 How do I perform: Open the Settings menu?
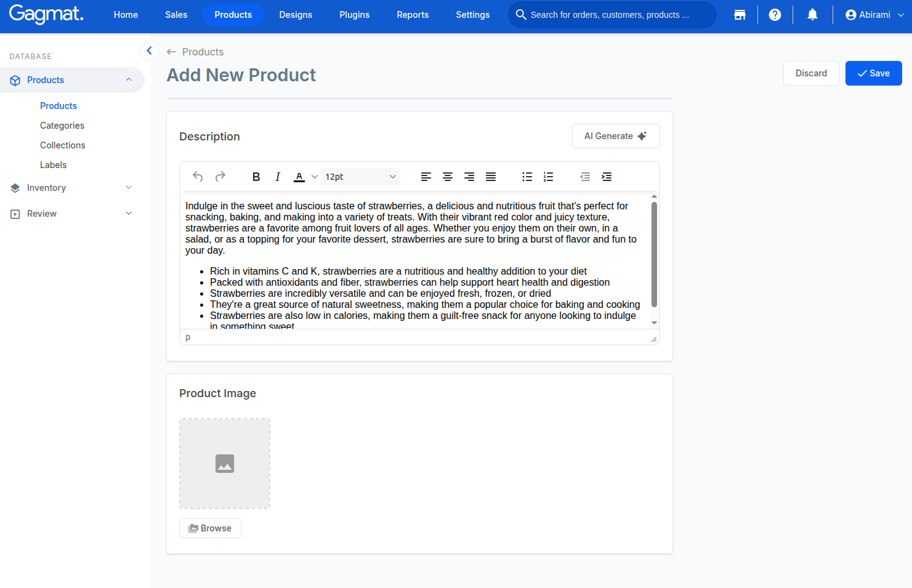point(473,15)
